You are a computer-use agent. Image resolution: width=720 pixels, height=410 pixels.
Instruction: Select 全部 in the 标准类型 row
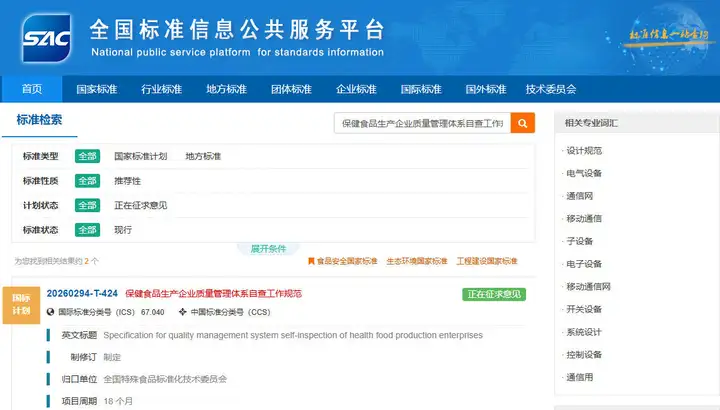click(87, 156)
